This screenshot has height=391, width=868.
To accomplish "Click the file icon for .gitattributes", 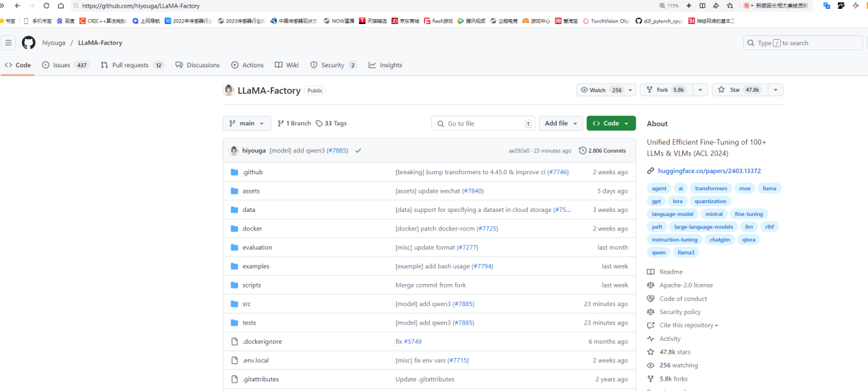I will pos(234,379).
